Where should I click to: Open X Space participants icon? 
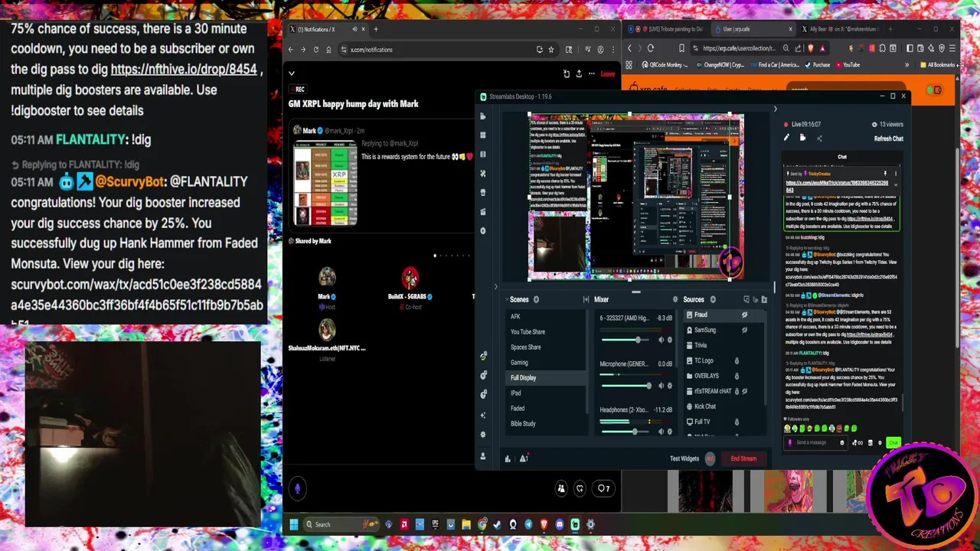click(x=561, y=488)
